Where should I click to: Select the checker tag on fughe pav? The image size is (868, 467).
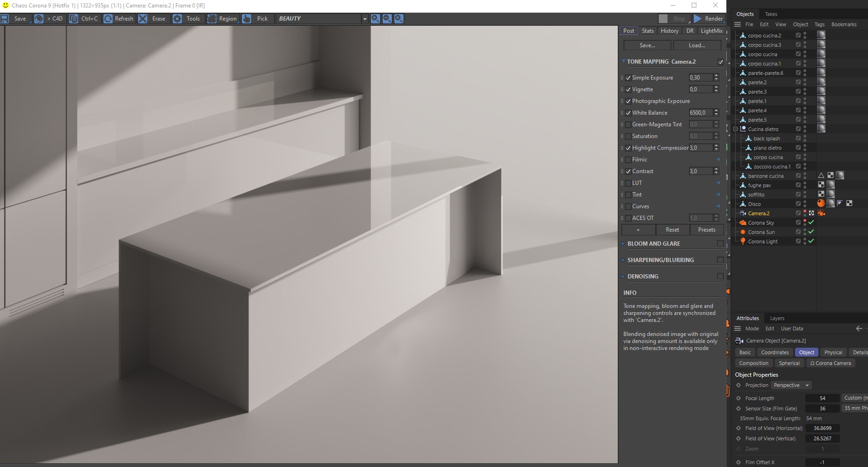tap(821, 184)
